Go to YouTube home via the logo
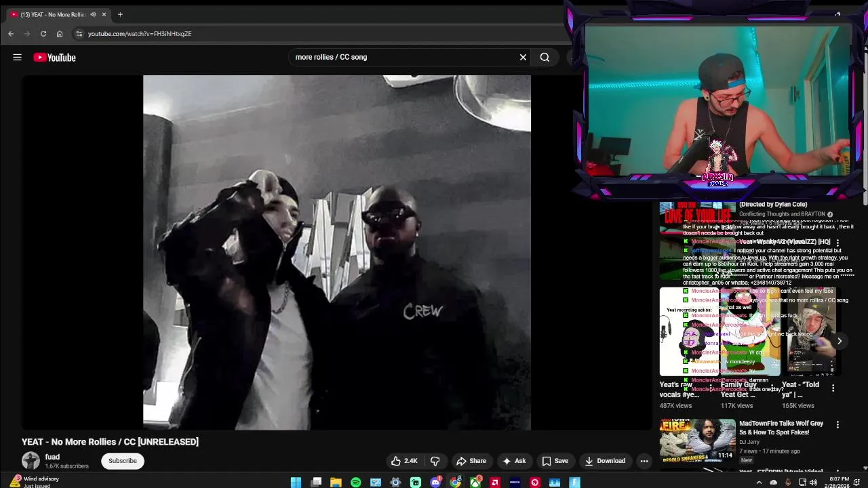The width and height of the screenshot is (868, 488). (54, 58)
